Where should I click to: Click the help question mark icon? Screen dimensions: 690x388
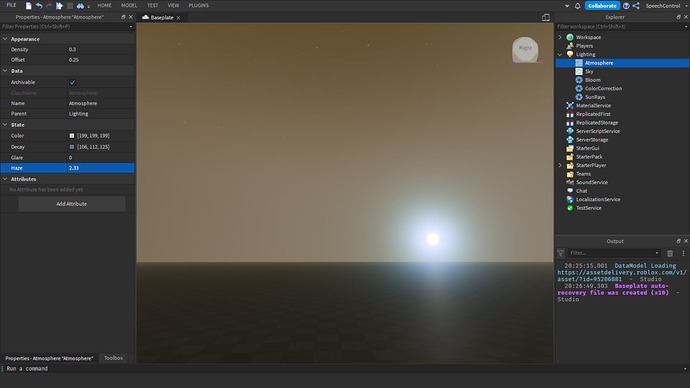click(626, 6)
